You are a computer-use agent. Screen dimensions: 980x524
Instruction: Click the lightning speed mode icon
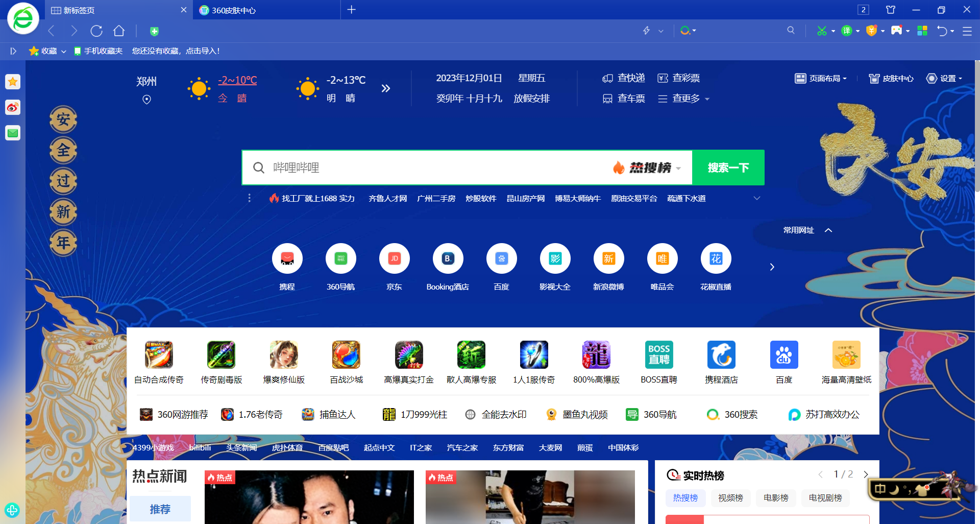[x=646, y=31]
